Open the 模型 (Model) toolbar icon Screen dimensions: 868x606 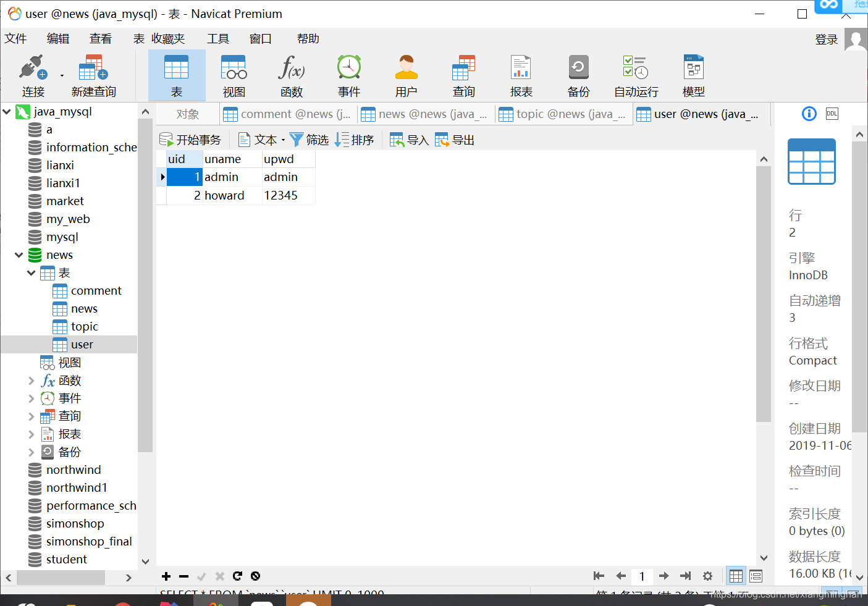tap(694, 75)
